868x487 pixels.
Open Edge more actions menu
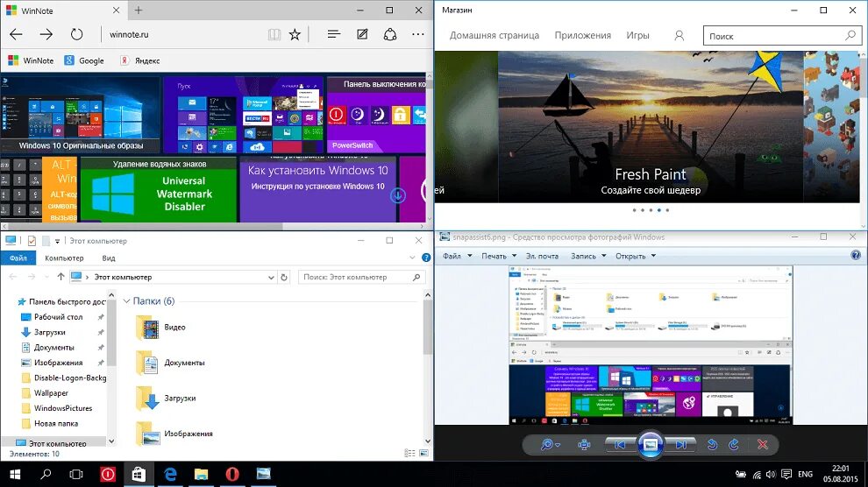418,34
